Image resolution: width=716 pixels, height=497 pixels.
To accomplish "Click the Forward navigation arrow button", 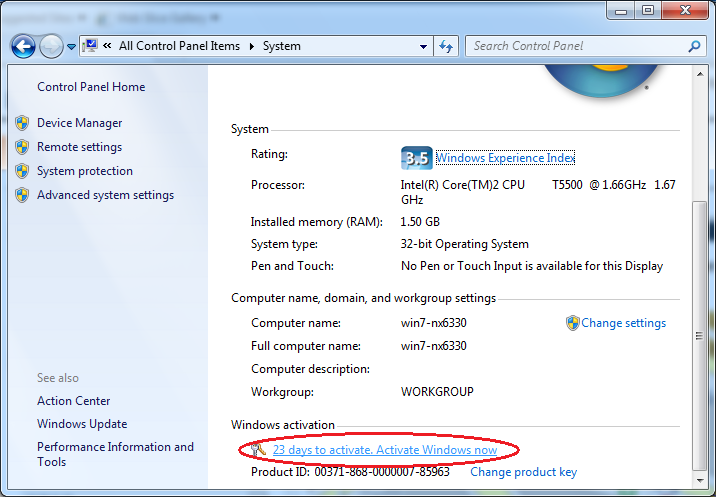I will (51, 46).
